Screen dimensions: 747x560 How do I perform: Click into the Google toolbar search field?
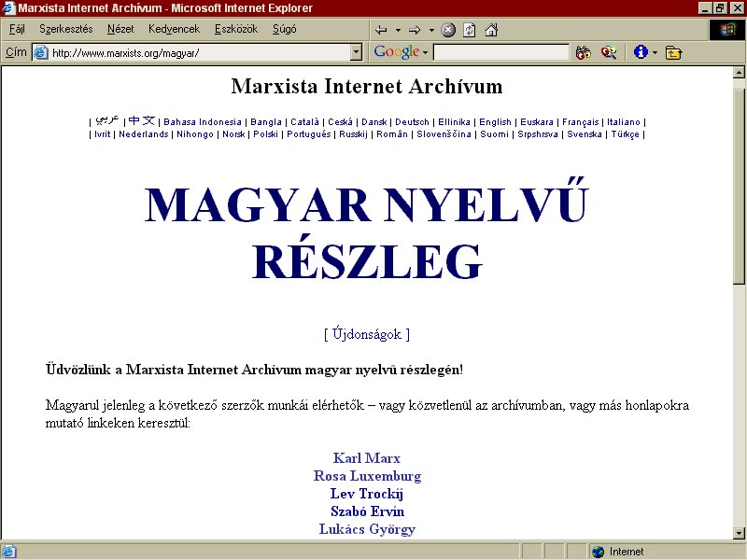pos(501,52)
